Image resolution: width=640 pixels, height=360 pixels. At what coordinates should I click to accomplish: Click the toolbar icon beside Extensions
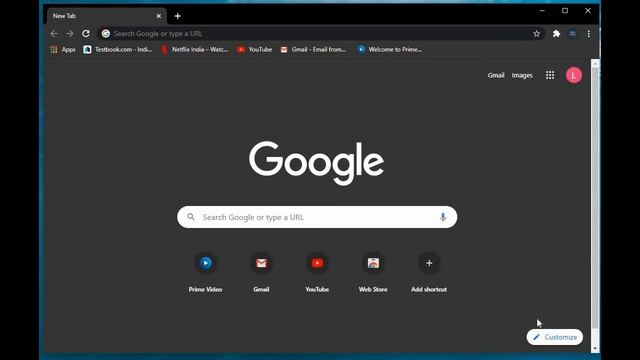click(573, 34)
